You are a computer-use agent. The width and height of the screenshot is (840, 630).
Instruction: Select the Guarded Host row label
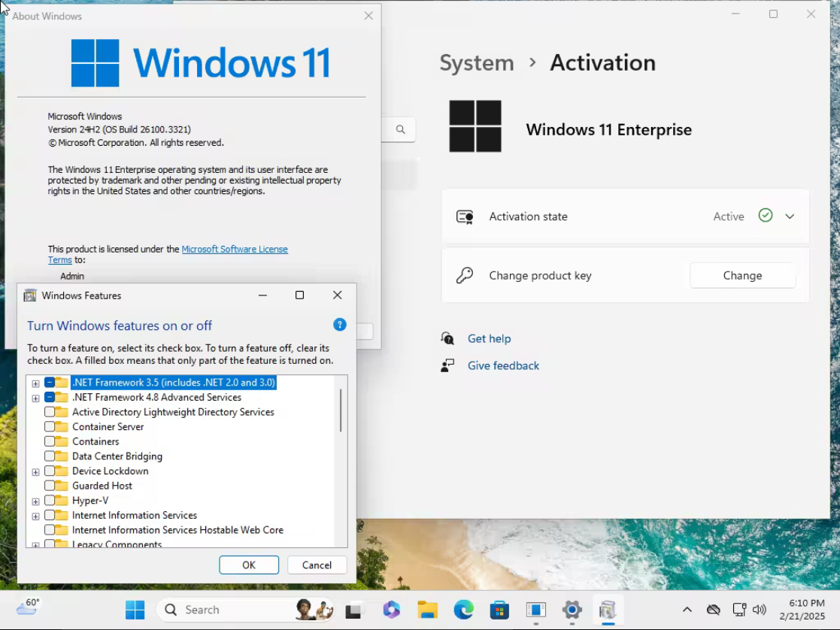tap(102, 486)
